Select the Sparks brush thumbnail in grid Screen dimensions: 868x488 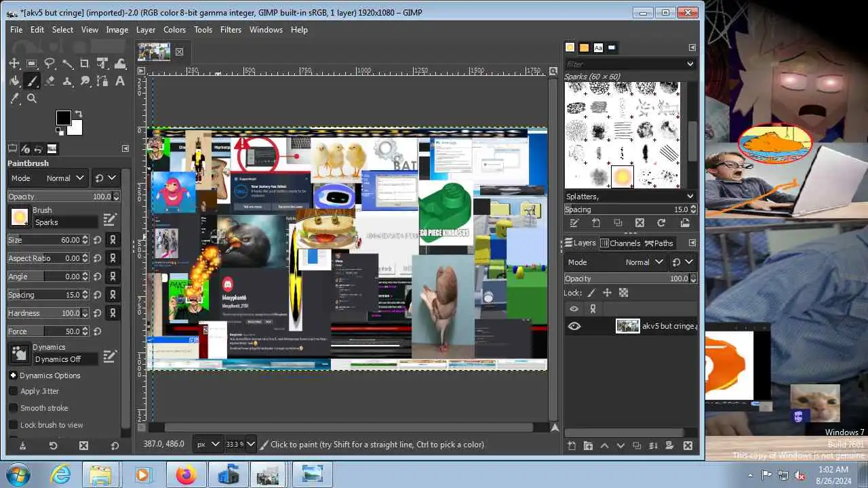point(622,177)
